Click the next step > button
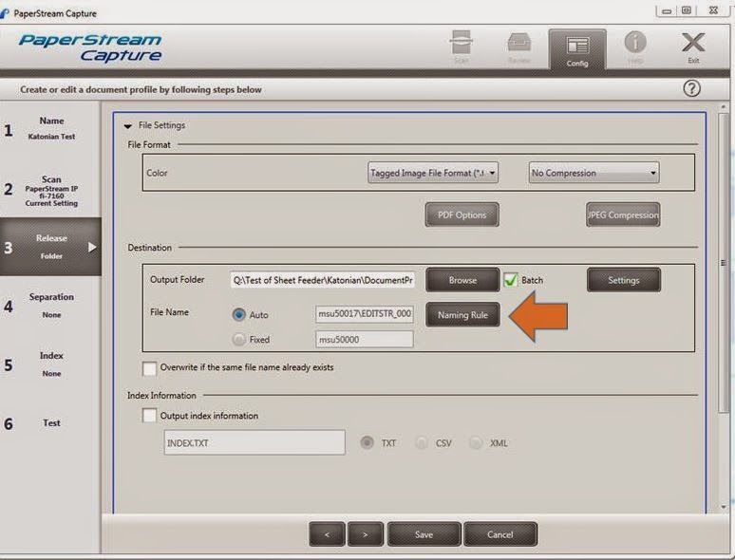 (x=366, y=534)
